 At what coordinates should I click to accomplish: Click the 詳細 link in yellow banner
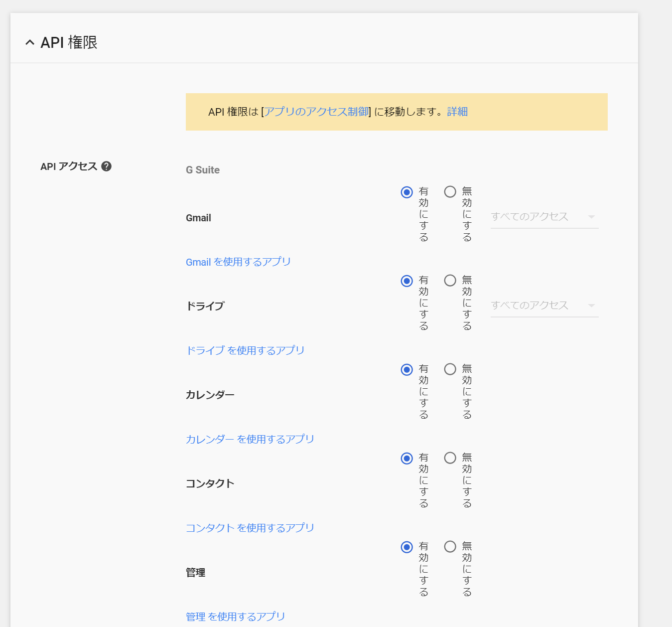[x=457, y=112]
